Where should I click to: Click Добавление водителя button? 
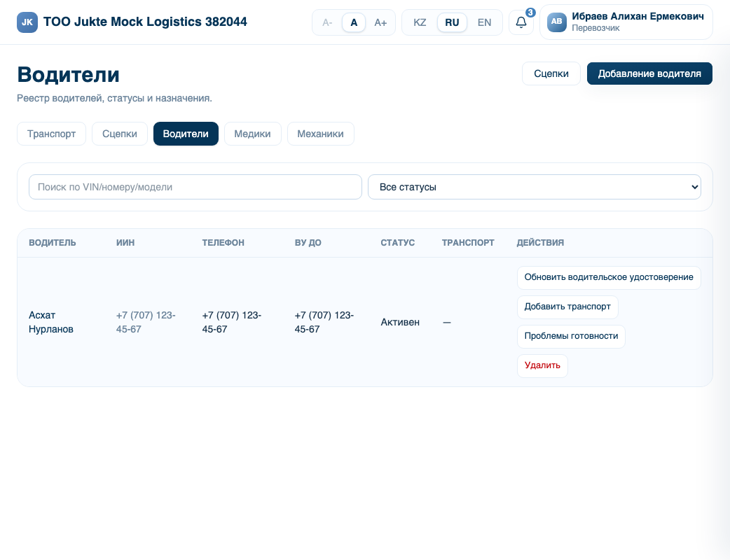pos(649,73)
